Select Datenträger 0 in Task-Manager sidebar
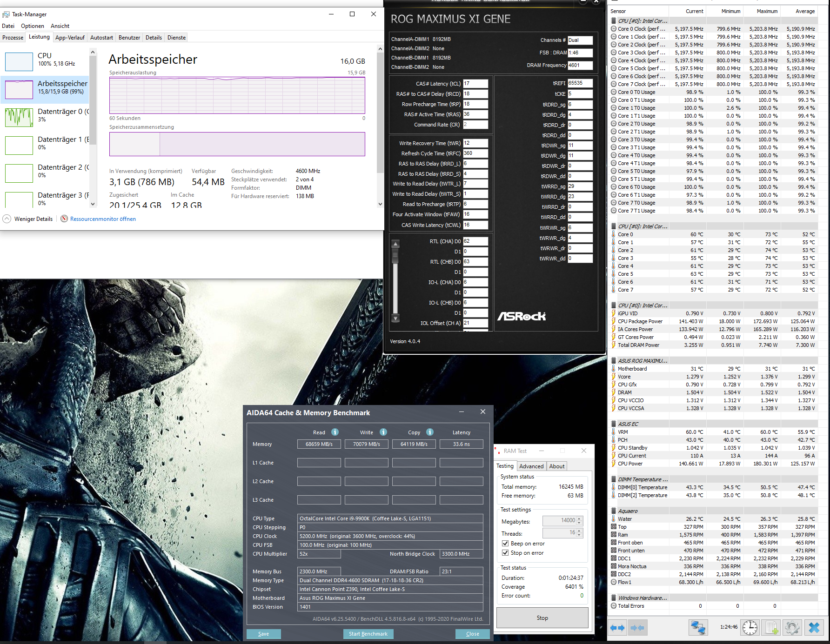 point(46,117)
